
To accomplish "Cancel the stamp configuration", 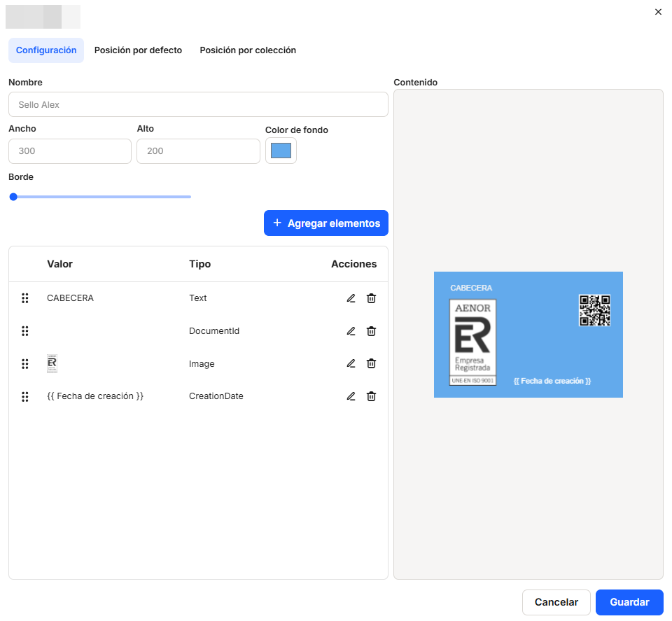I will pos(556,602).
